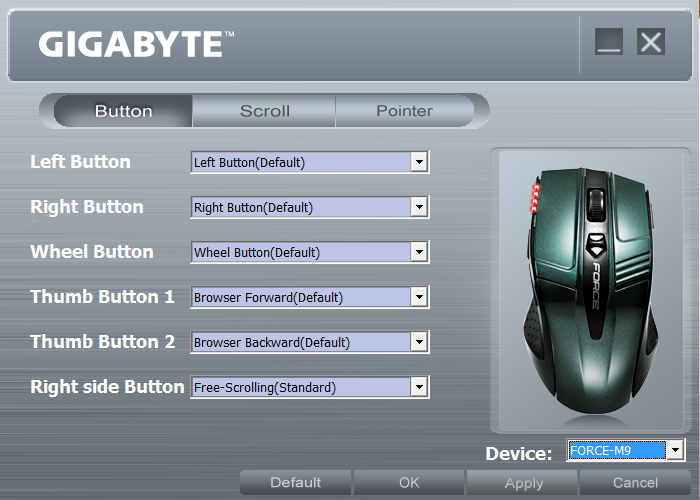Expand the Wheel Button dropdown arrow
Image resolution: width=700 pixels, height=500 pixels.
419,252
